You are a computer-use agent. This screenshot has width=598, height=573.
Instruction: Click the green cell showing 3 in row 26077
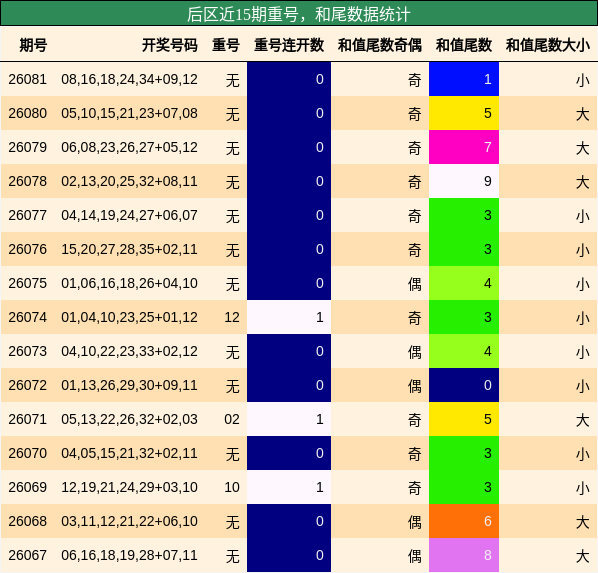tap(464, 215)
